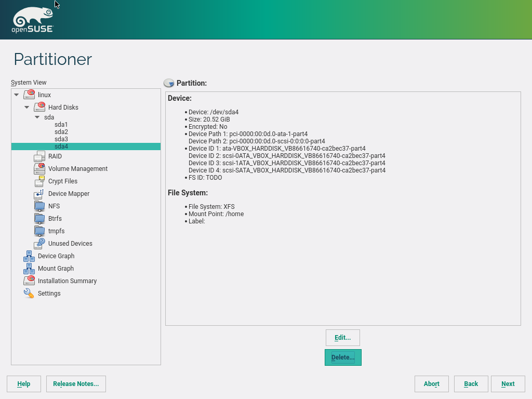Collapse the Hard Disks node
Image resolution: width=532 pixels, height=399 pixels.
tap(27, 108)
